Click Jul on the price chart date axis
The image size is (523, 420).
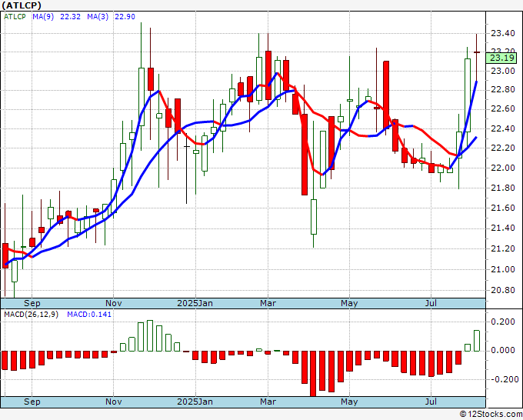click(x=431, y=303)
